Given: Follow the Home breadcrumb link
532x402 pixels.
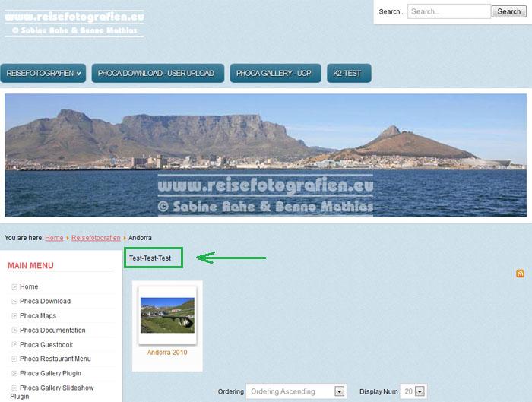Looking at the screenshot, I should (54, 238).
